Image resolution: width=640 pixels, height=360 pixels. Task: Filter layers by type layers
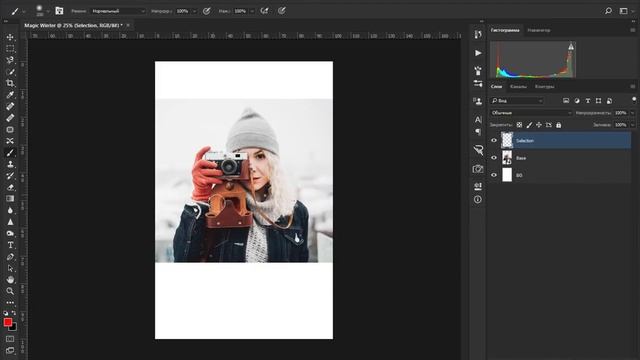588,100
